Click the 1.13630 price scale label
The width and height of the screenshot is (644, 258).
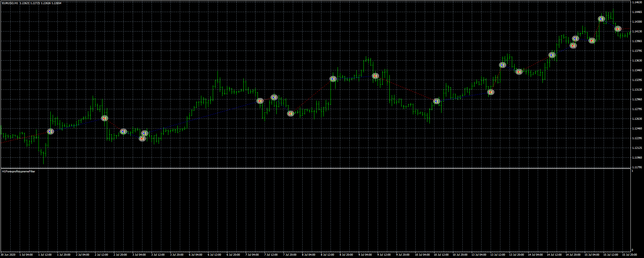[x=637, y=61]
